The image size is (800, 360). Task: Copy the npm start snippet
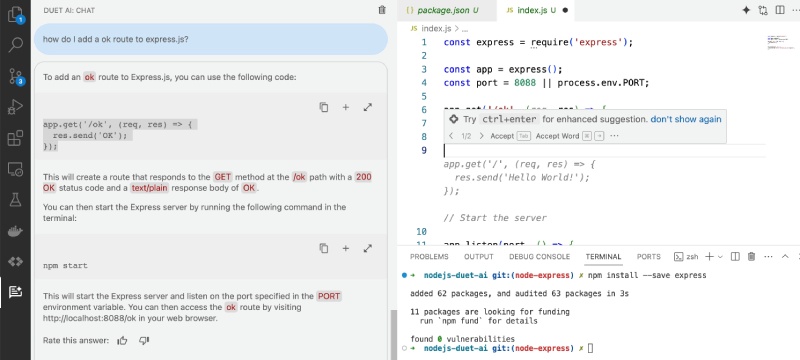pyautogui.click(x=323, y=248)
